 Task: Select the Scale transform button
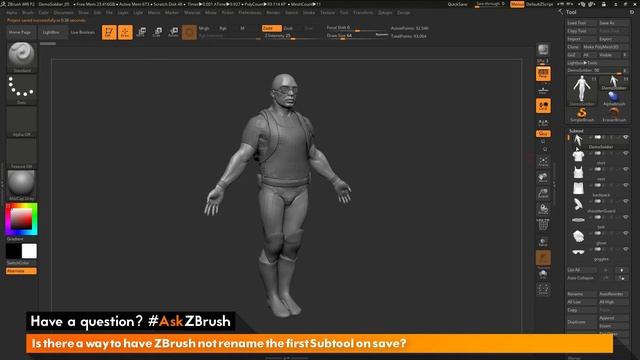click(157, 32)
